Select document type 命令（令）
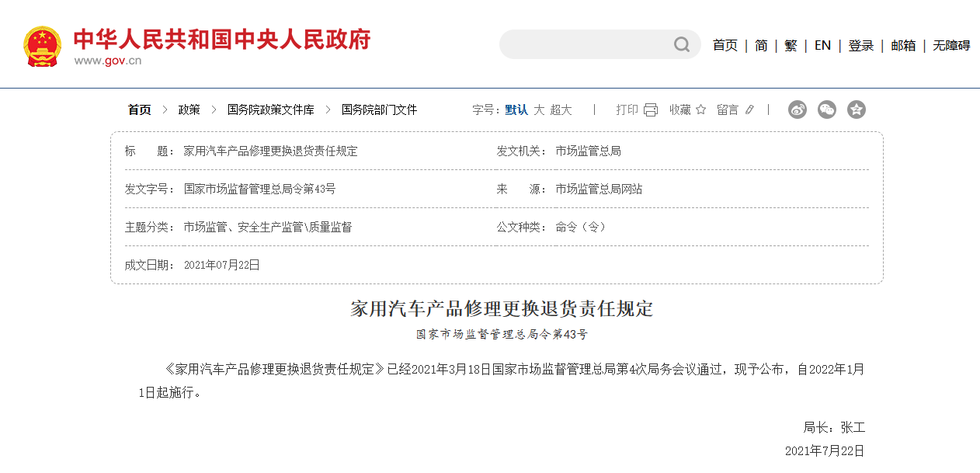Viewport: 980px width, 473px height. click(x=580, y=227)
